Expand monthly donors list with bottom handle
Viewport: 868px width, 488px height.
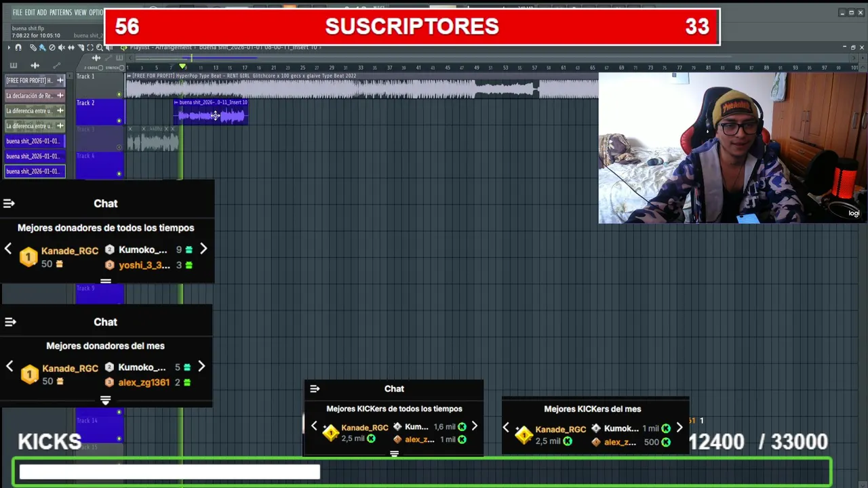click(x=105, y=401)
